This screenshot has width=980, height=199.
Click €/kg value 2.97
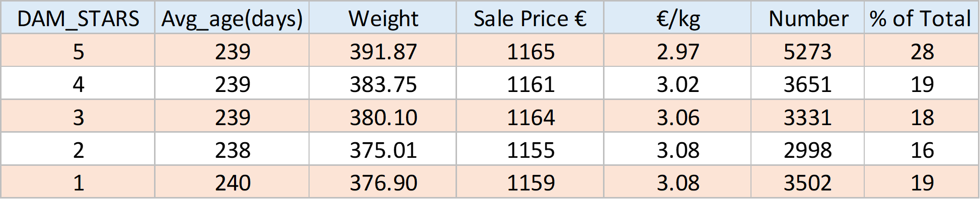(678, 51)
